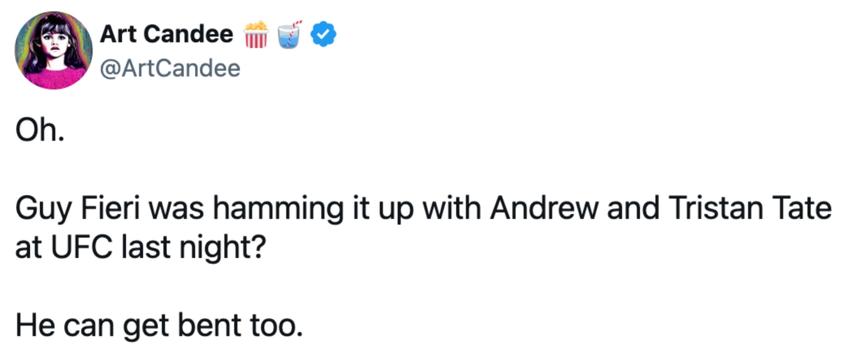
Task: Click the word "and" between the names
Action: (x=633, y=208)
